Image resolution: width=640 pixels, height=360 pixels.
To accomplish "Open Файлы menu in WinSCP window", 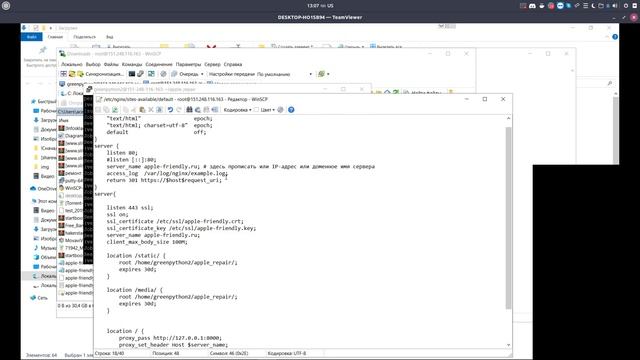I will click(x=111, y=64).
